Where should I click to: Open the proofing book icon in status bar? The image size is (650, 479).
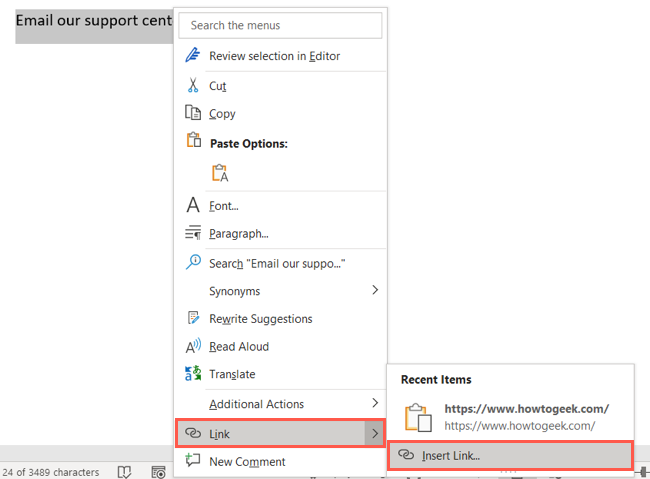(125, 472)
